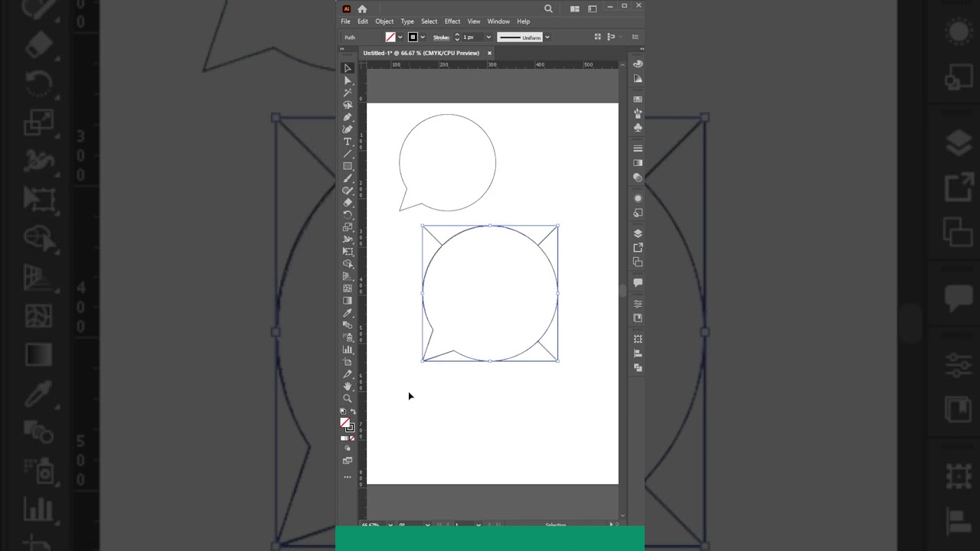This screenshot has height=551, width=980.
Task: Select the Line Segment tool
Action: tap(348, 154)
